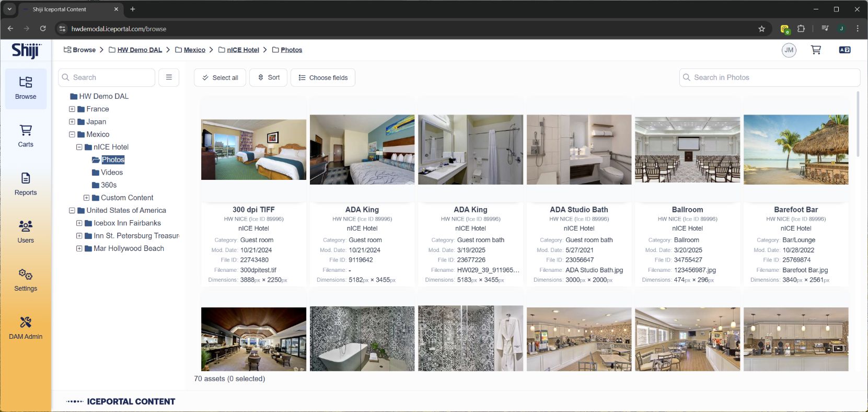
Task: Open the Users section in sidebar
Action: click(26, 232)
